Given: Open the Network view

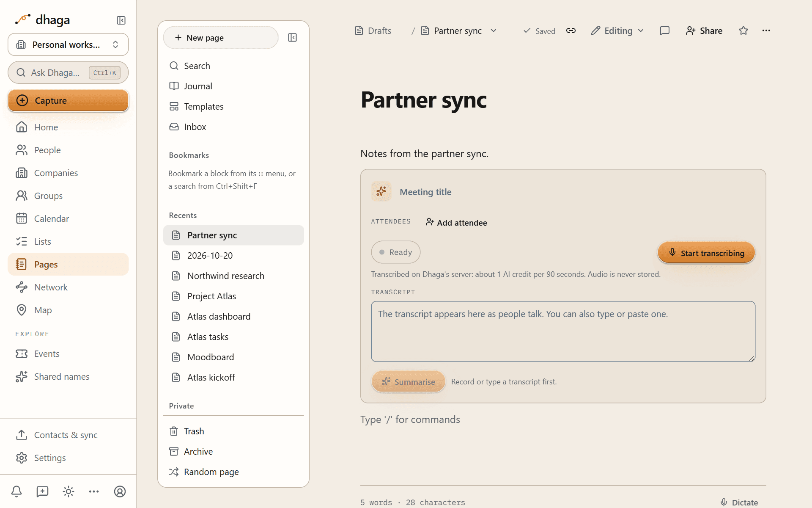Looking at the screenshot, I should point(68,287).
